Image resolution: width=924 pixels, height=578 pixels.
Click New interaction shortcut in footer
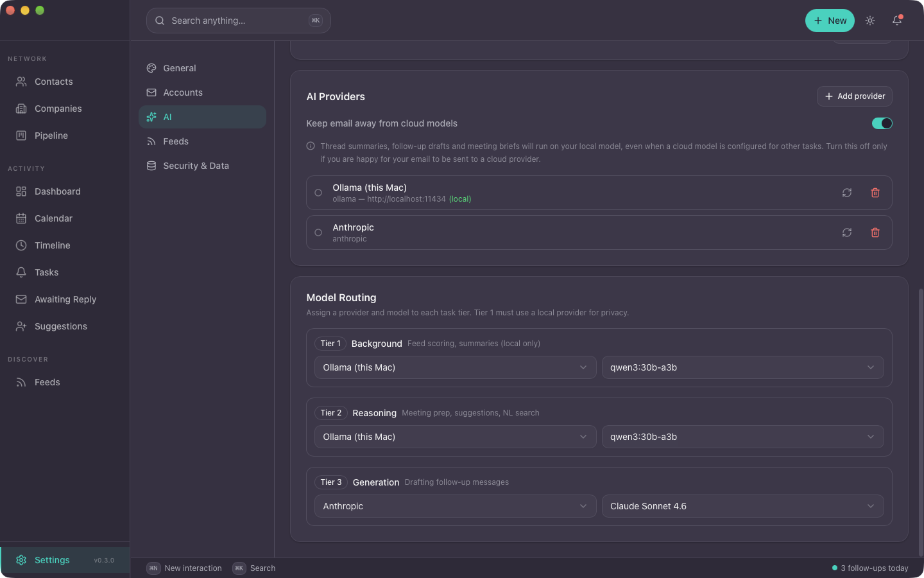[184, 568]
